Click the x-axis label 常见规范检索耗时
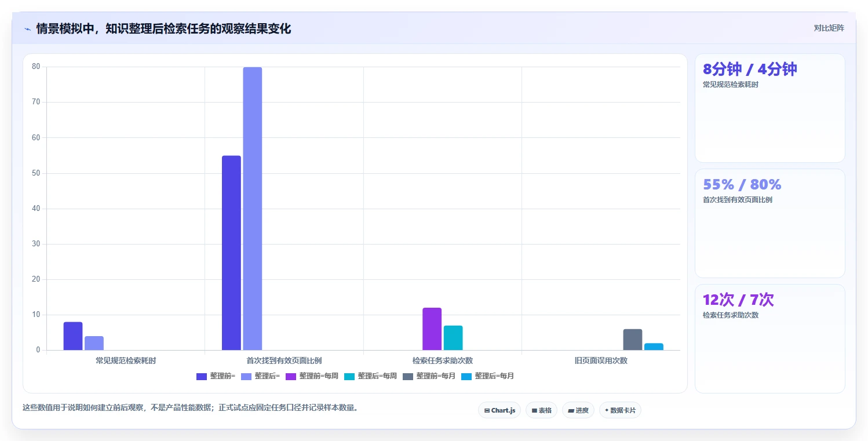 pos(126,360)
